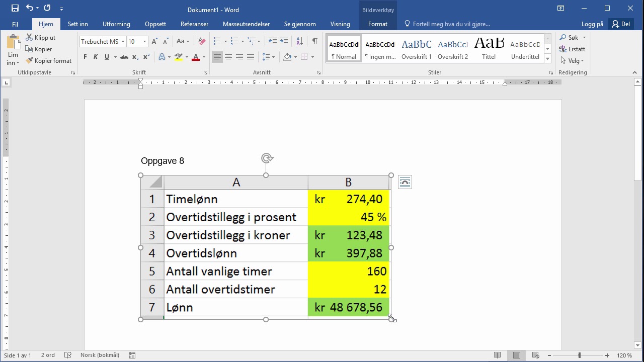Clear all formatting with the eraser icon
Screen dimensions: 644x362
(x=202, y=42)
